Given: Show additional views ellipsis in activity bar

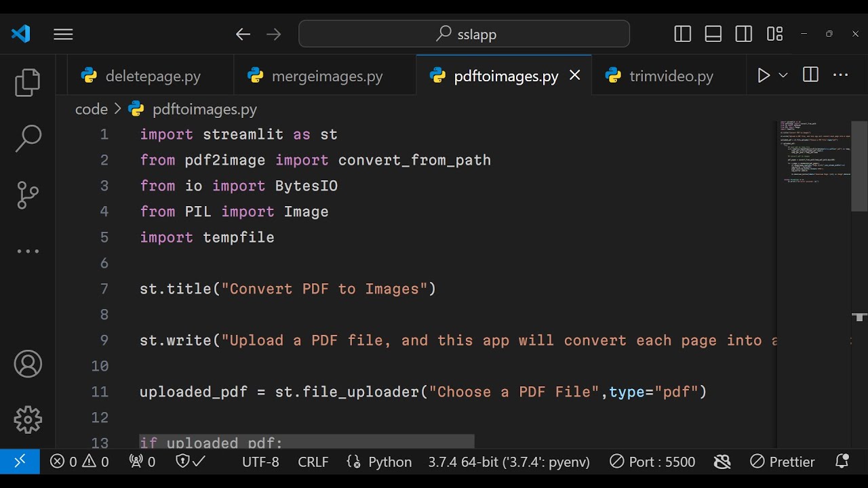Looking at the screenshot, I should point(28,251).
